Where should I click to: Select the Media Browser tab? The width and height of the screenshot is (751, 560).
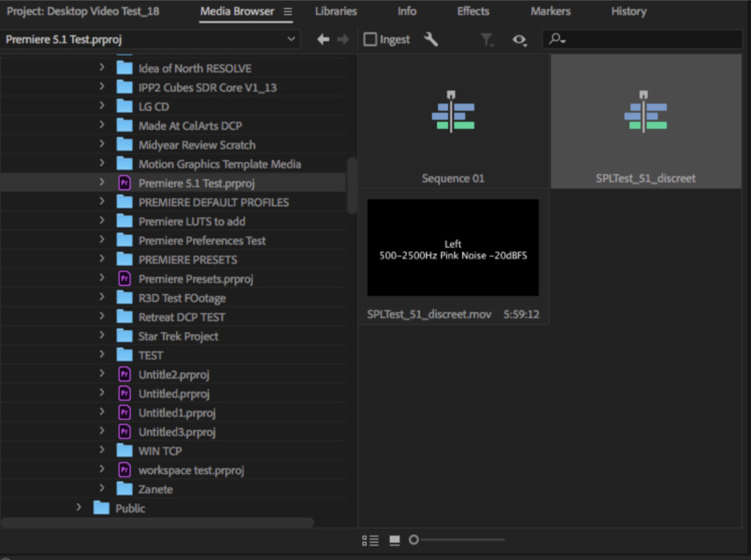[x=237, y=12]
